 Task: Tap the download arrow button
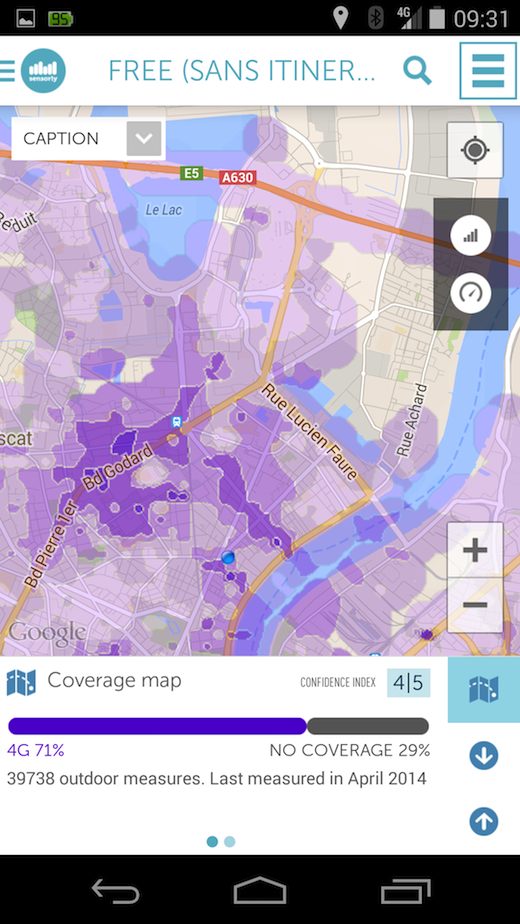(x=483, y=755)
